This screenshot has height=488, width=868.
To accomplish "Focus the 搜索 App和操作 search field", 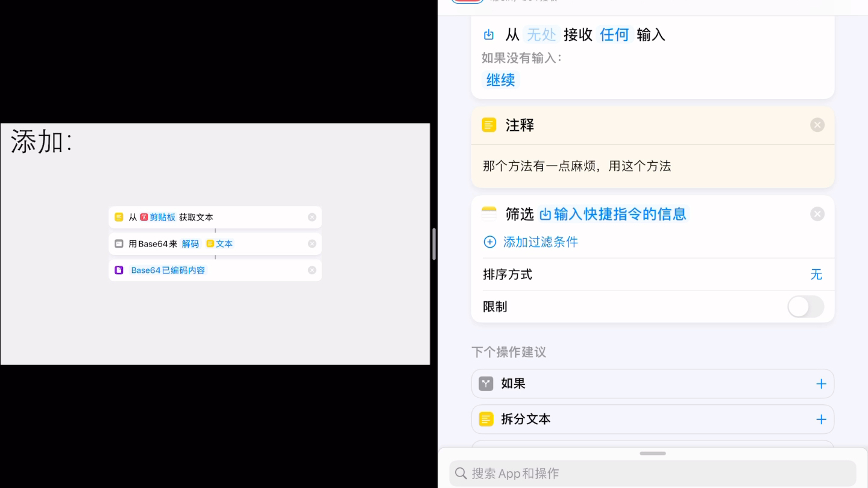I will 653,474.
